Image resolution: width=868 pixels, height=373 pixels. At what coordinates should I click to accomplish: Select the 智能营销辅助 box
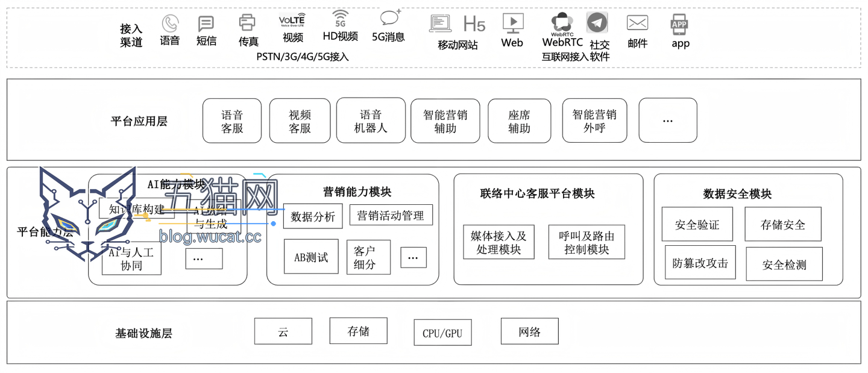click(x=445, y=121)
